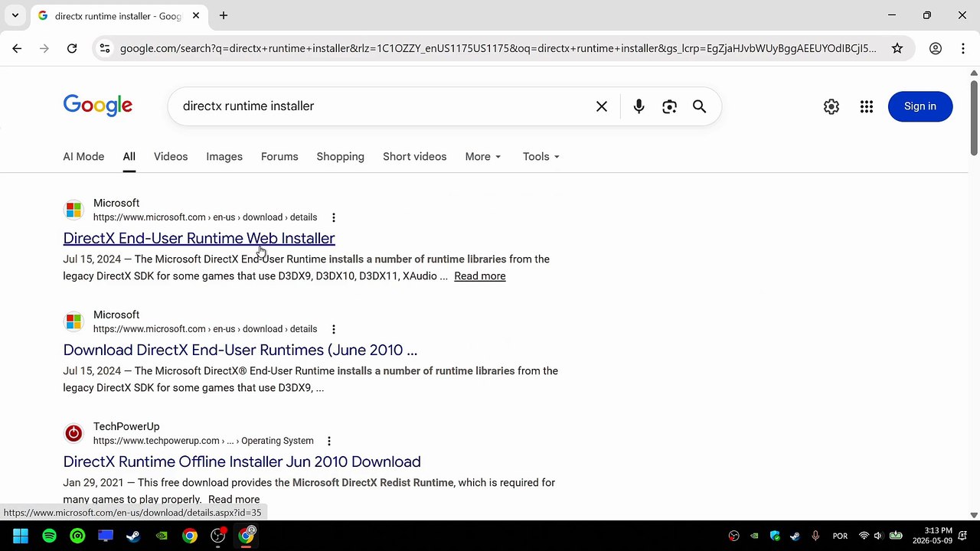Image resolution: width=980 pixels, height=551 pixels.
Task: Open the Google apps grid
Action: tap(867, 106)
